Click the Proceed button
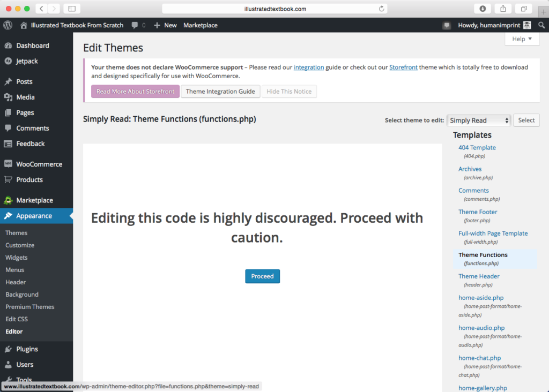549x392 pixels. pos(262,276)
